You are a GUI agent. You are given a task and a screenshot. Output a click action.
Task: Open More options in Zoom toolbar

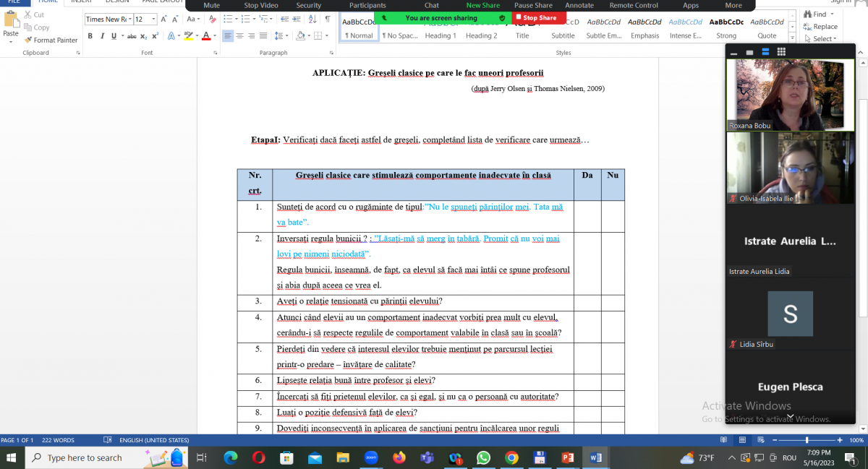point(733,5)
